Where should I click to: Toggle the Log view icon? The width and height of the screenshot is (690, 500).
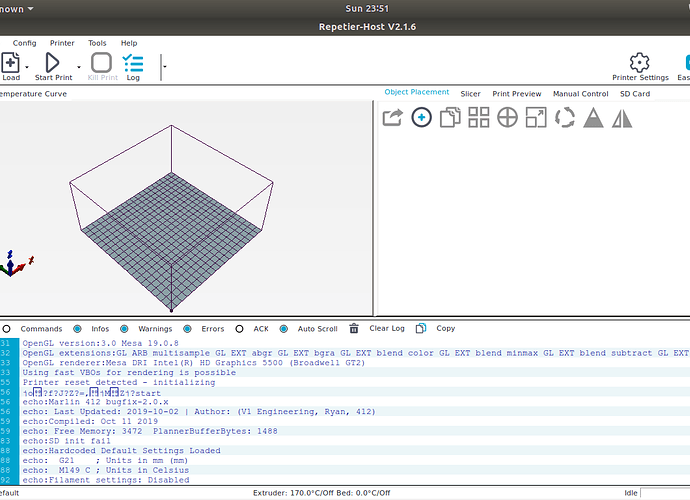point(133,63)
